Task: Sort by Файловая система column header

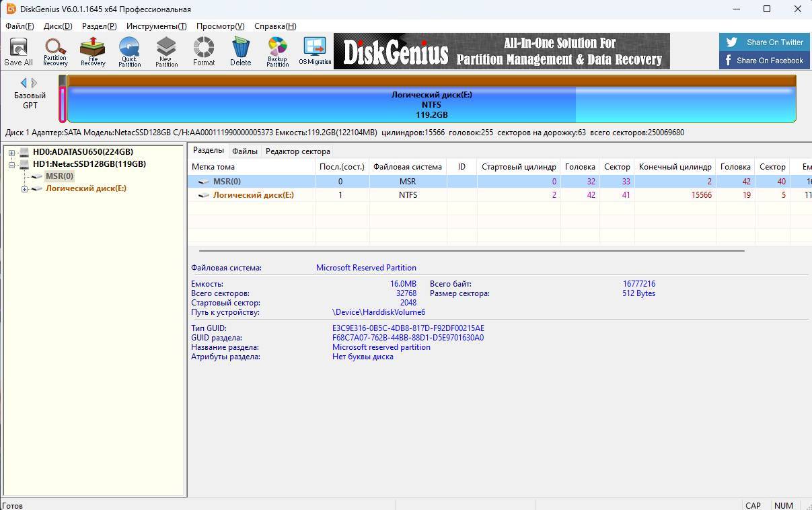Action: [408, 167]
